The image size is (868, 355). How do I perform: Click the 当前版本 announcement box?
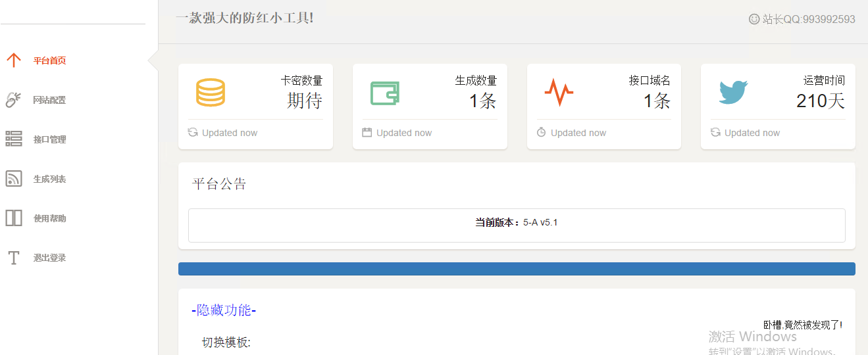[x=517, y=225]
